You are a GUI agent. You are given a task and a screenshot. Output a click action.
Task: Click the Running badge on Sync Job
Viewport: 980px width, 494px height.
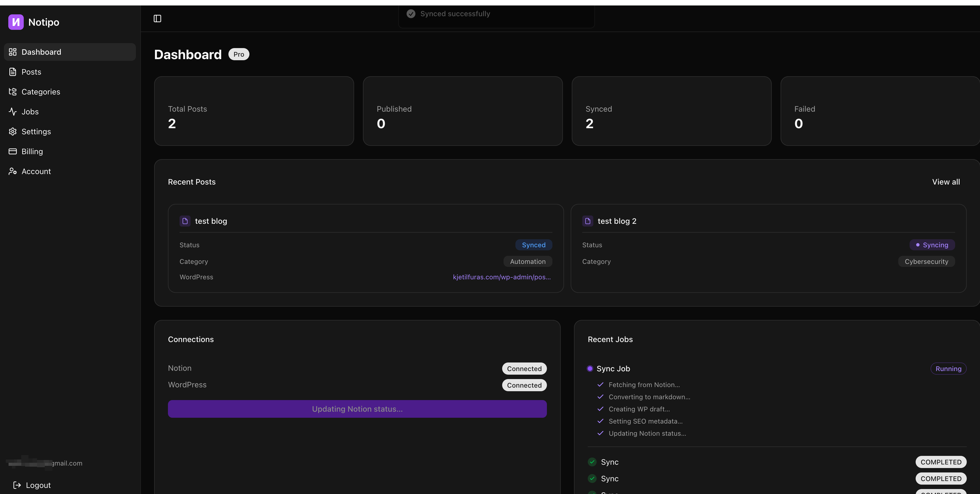(x=948, y=368)
